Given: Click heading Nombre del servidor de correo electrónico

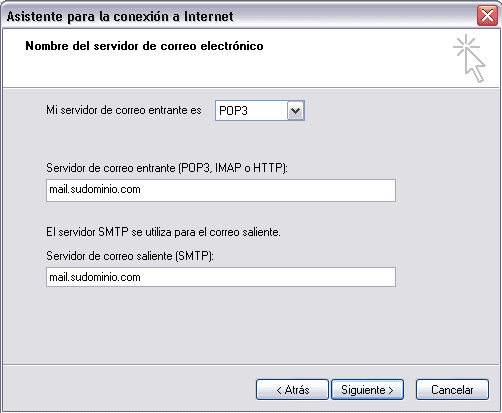Looking at the screenshot, I should [144, 46].
